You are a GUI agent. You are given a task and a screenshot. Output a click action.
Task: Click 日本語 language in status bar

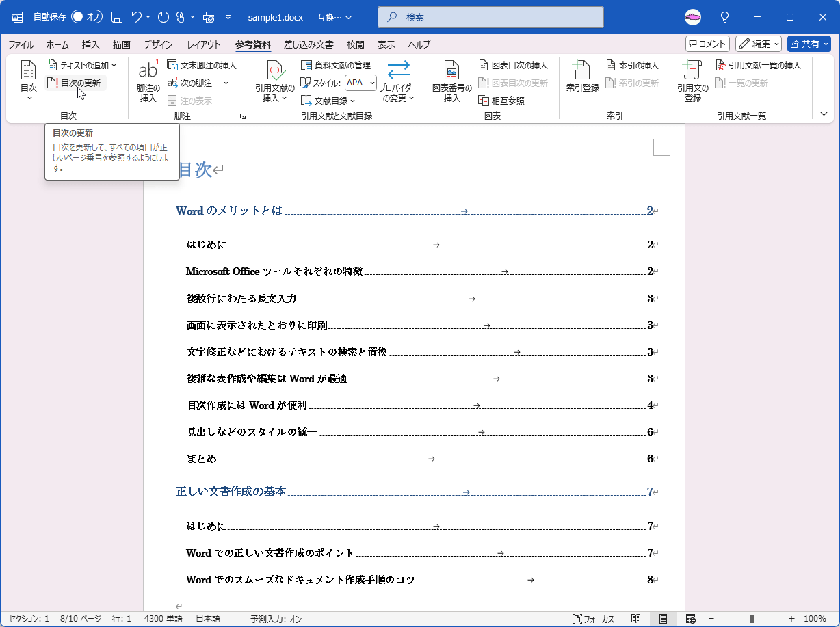208,619
